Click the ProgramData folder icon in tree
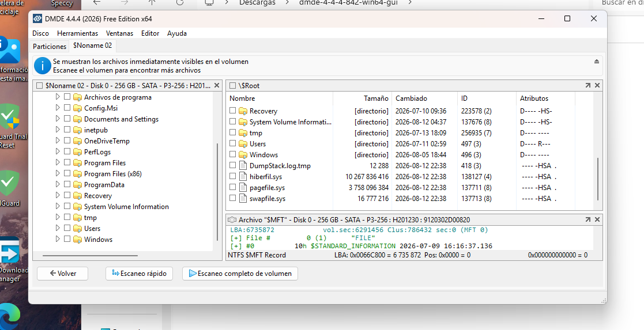This screenshot has height=330, width=644. (77, 185)
